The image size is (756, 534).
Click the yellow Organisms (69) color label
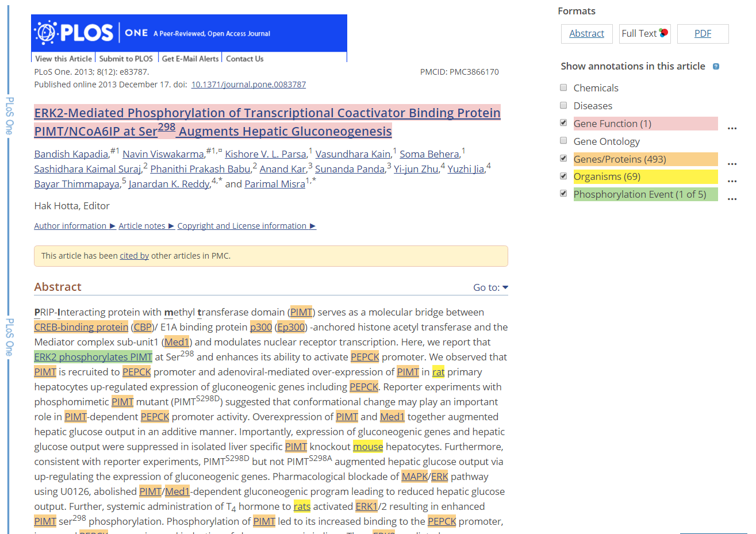pos(645,177)
